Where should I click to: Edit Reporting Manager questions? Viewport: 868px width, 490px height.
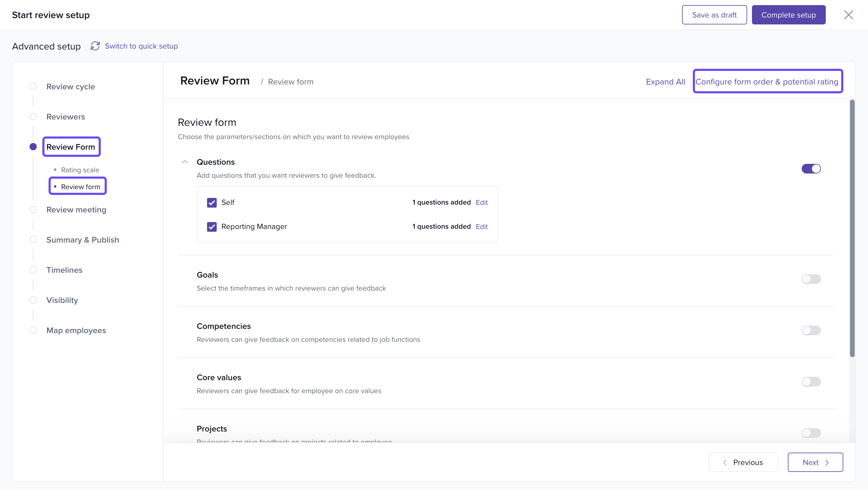pos(482,227)
